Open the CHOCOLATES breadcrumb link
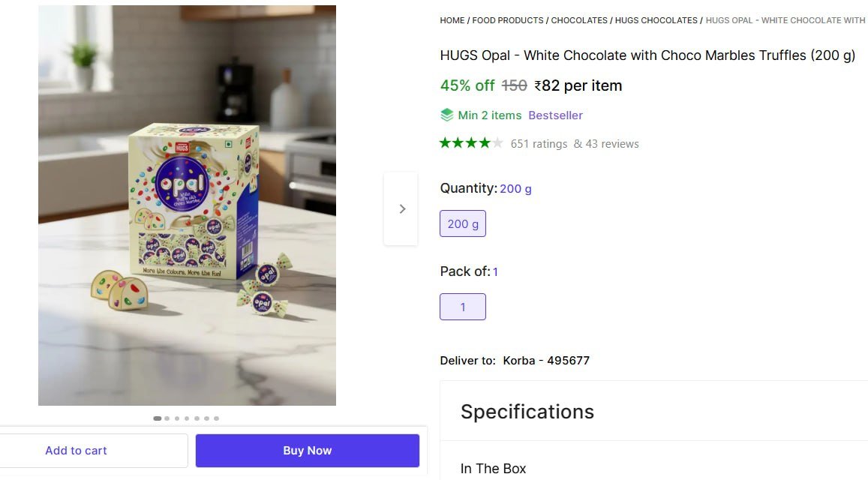This screenshot has width=868, height=480. (x=579, y=20)
